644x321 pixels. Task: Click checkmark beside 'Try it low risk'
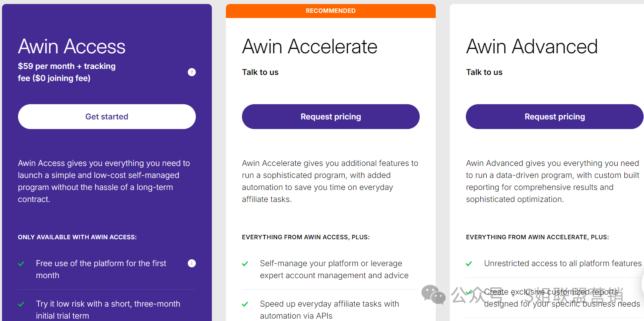[x=21, y=304]
